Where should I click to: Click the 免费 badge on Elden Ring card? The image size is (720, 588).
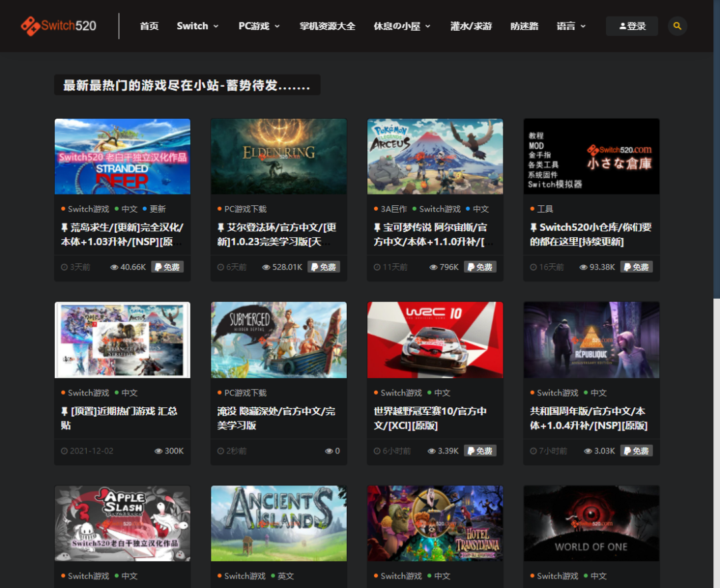tap(323, 267)
